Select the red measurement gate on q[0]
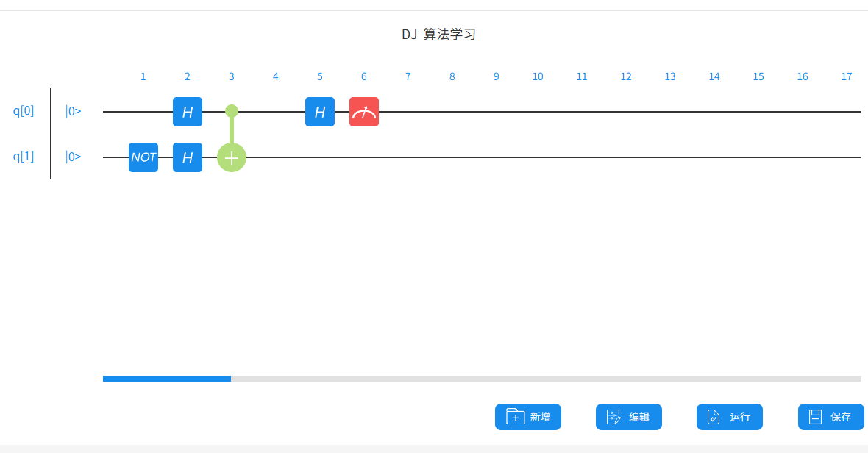The image size is (868, 453). point(364,112)
